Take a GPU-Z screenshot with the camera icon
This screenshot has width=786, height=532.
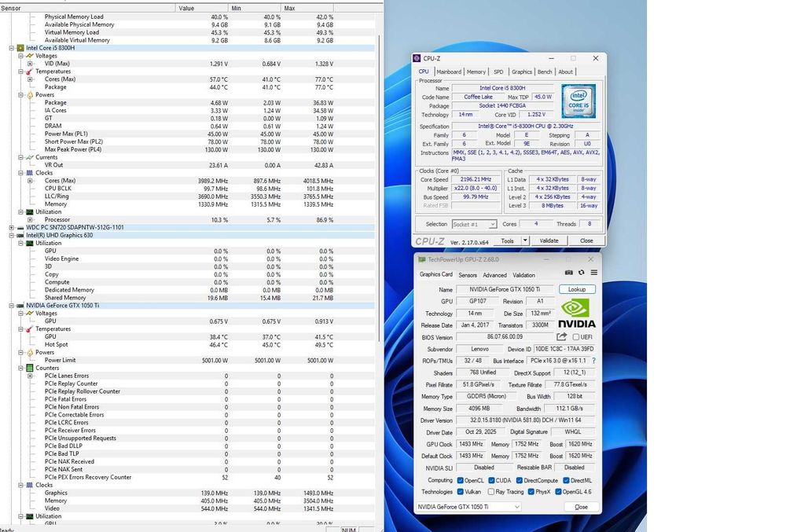point(569,273)
